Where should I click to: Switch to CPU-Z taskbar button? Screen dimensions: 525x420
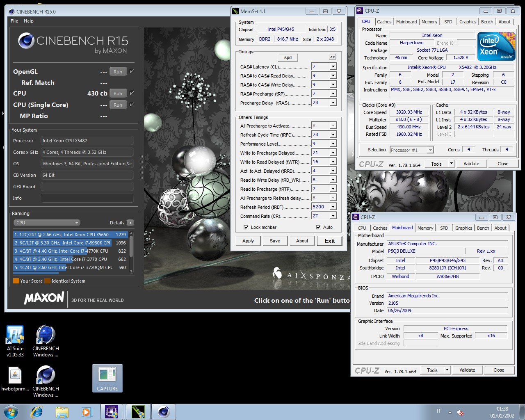pyautogui.click(x=112, y=412)
